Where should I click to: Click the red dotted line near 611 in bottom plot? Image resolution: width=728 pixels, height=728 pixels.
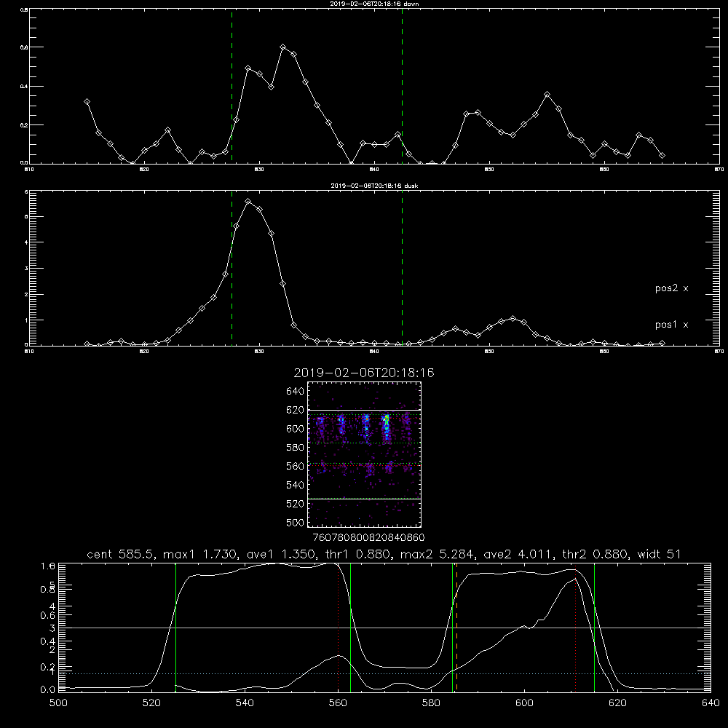(x=576, y=630)
